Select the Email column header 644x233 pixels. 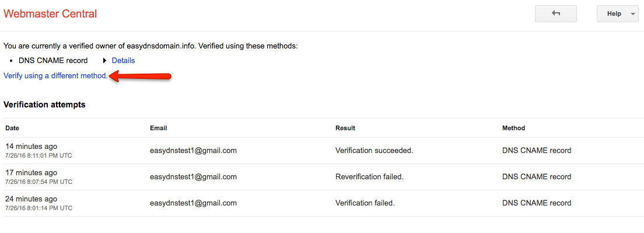pyautogui.click(x=159, y=128)
